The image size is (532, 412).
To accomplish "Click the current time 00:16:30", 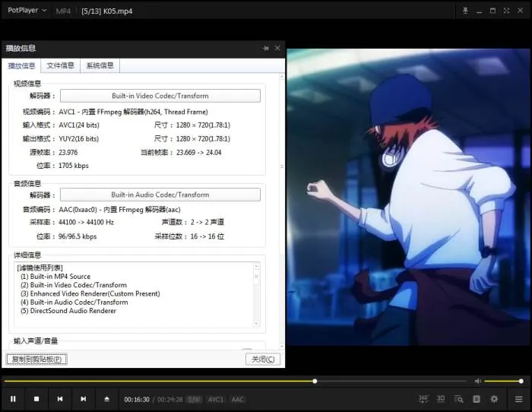I will click(137, 399).
